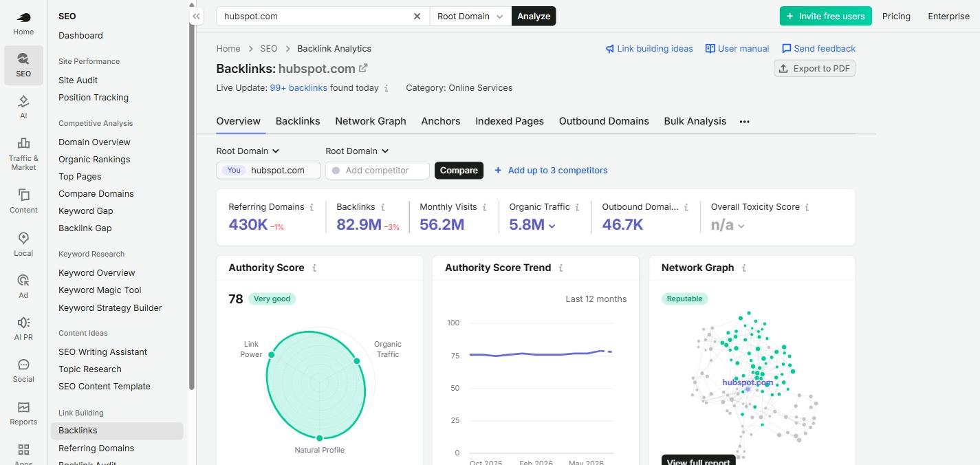Open hubspot.com external link icon
The width and height of the screenshot is (980, 465).
(x=363, y=68)
